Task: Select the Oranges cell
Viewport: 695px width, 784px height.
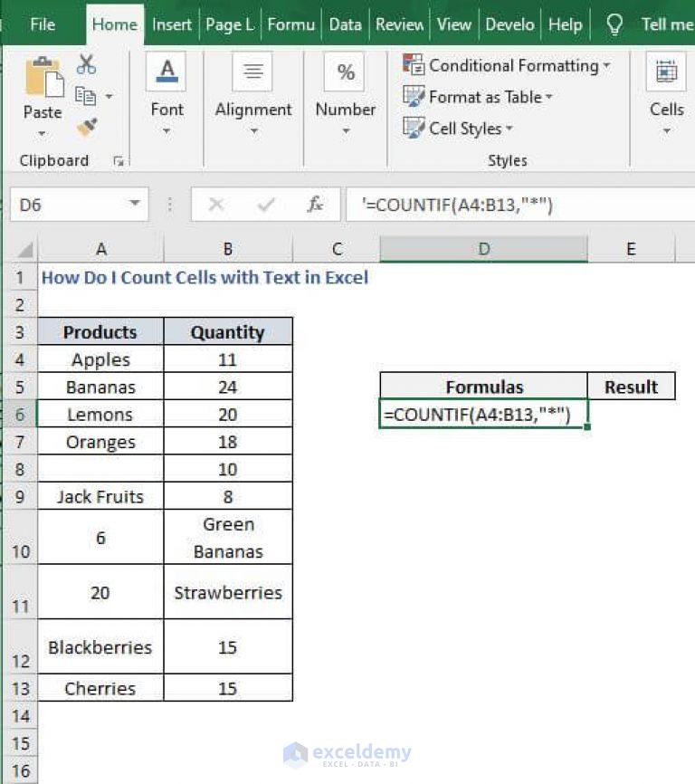Action: [x=100, y=442]
